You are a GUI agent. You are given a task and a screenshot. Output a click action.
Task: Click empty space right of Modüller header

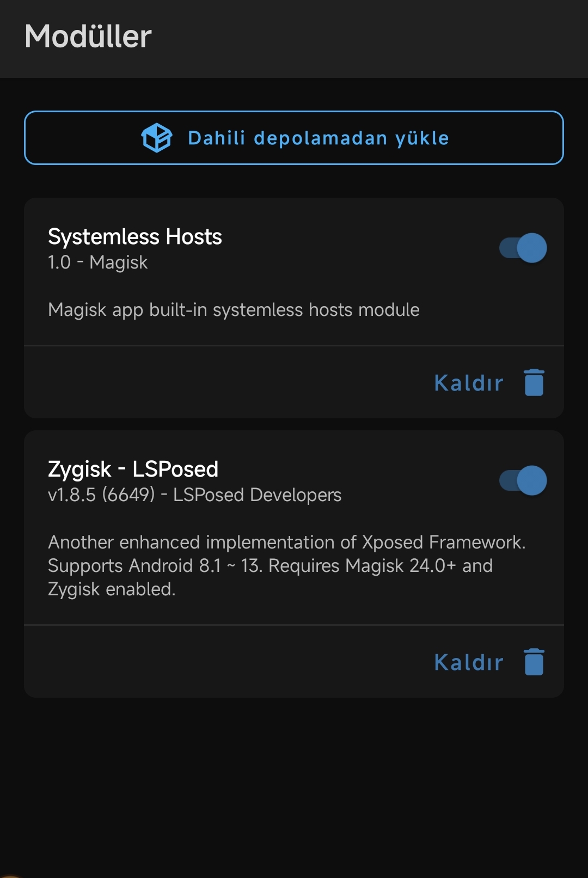coord(370,38)
